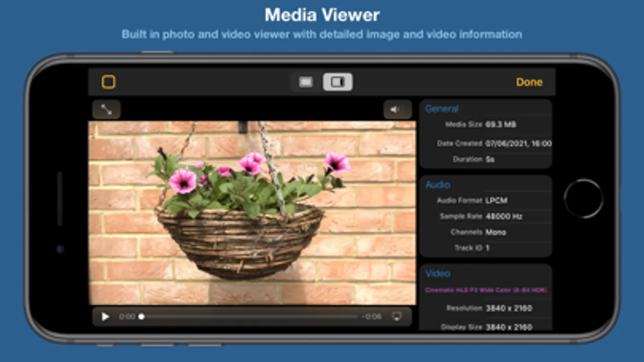Click the Audio Format value LPCM

pos(496,200)
